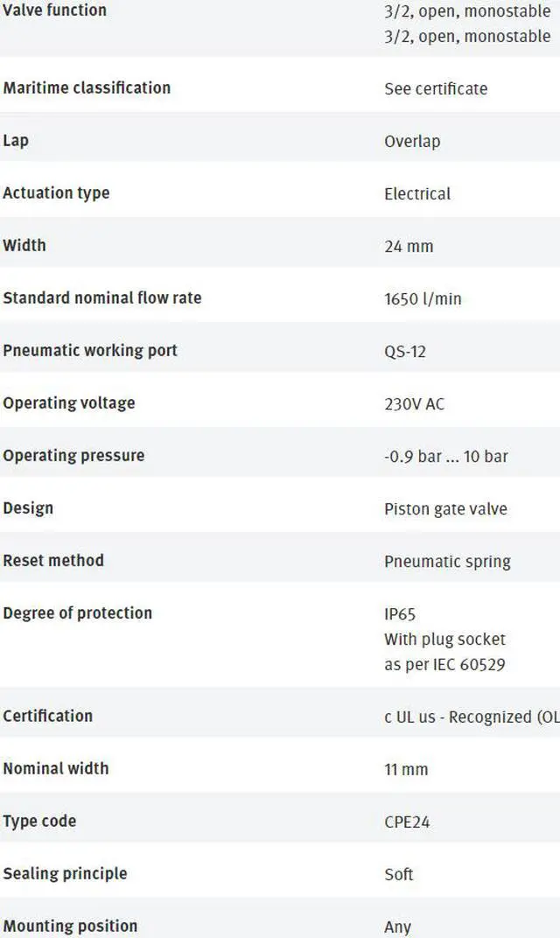
Task: Click the "CPE24" type code value
Action: (x=407, y=822)
